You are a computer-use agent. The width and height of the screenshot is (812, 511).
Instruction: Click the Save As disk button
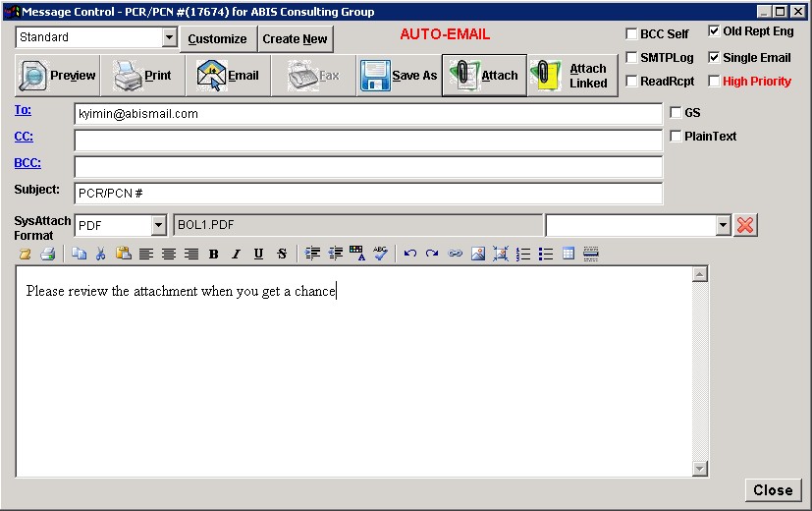(x=398, y=76)
